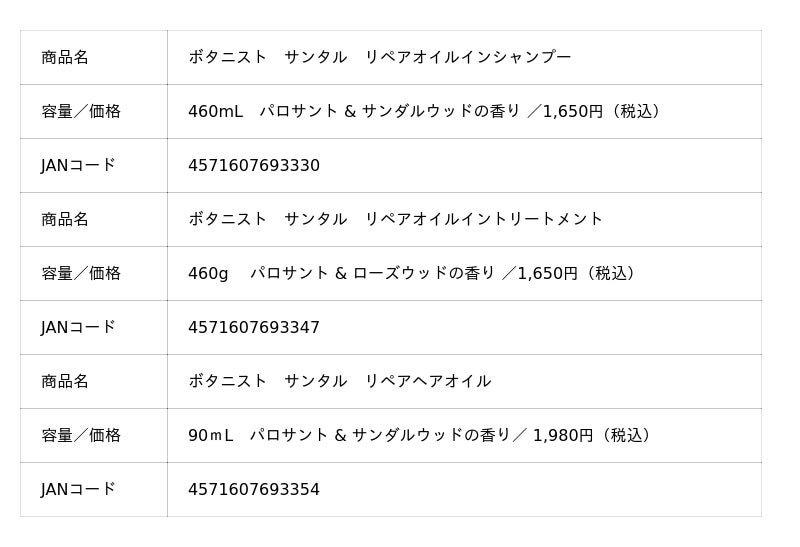Click the third JANコード label
This screenshot has height=547, width=800.
[79, 490]
